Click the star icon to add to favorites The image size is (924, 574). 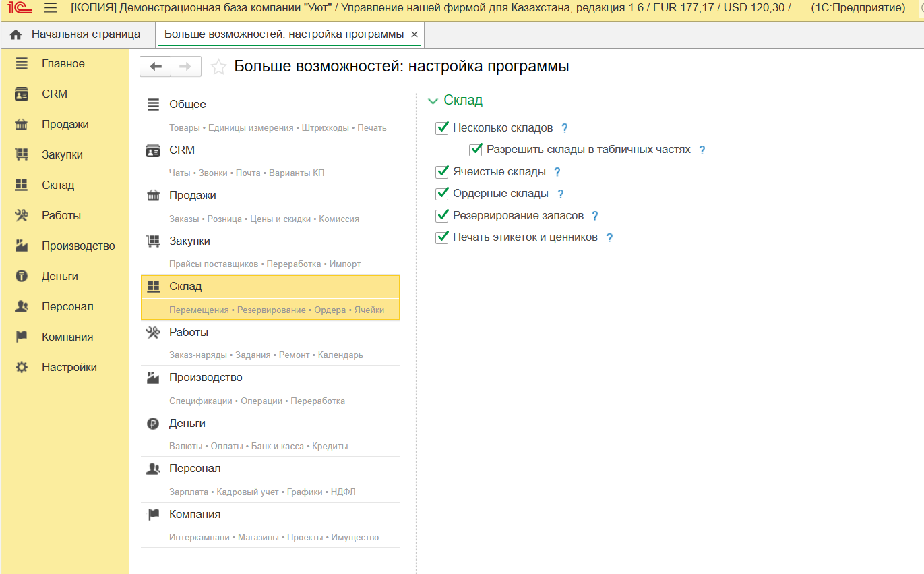point(218,67)
